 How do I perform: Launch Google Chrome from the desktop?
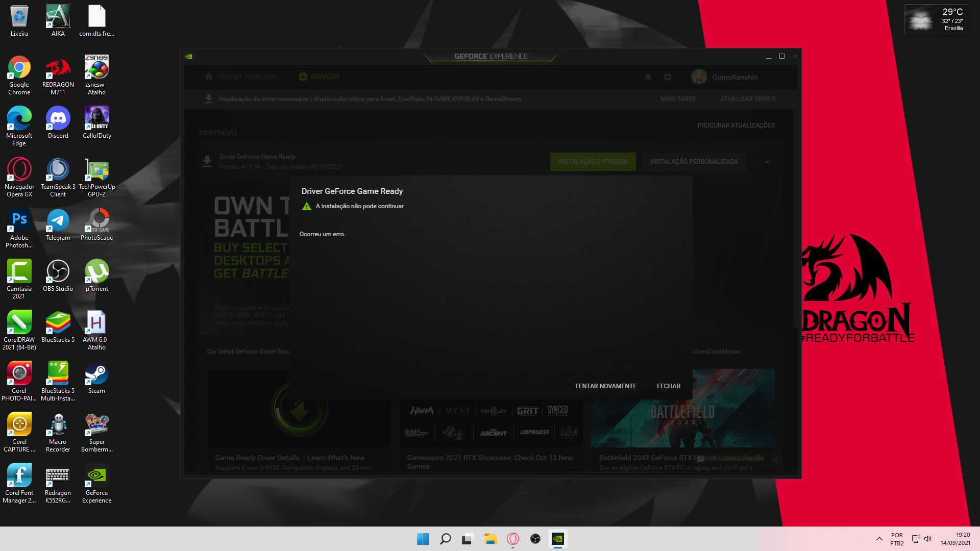click(x=19, y=76)
